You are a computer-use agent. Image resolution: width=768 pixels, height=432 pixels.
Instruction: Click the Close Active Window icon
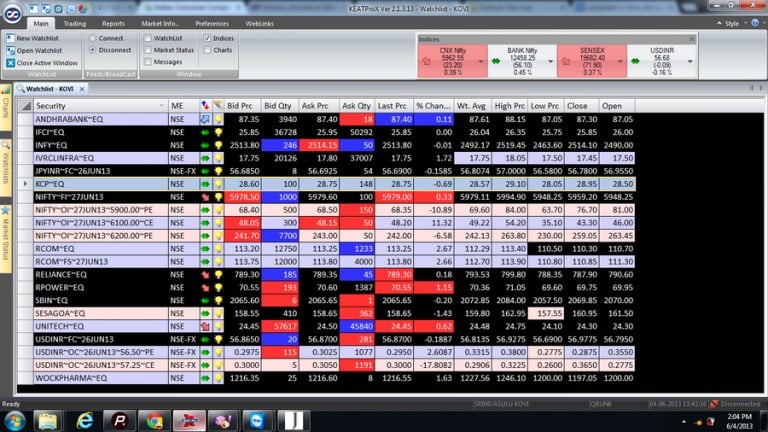(11, 62)
